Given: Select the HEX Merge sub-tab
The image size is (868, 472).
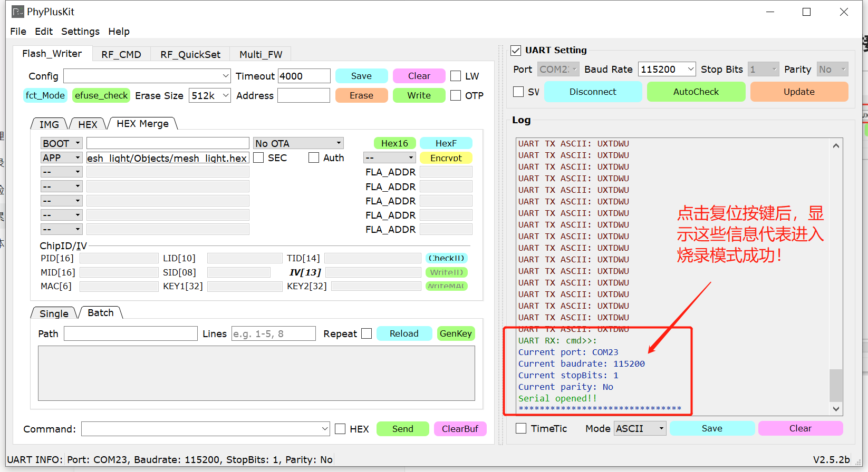Looking at the screenshot, I should (x=142, y=124).
